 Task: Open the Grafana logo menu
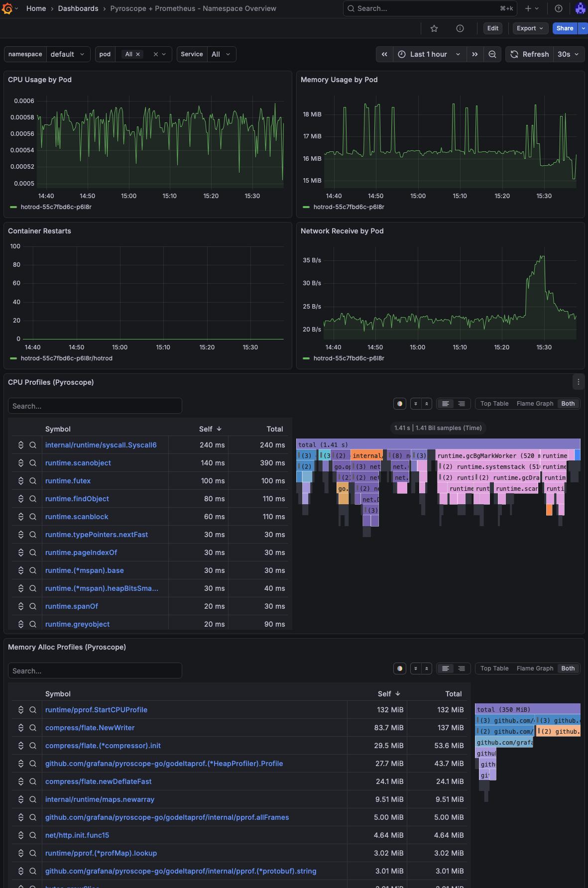coord(7,8)
